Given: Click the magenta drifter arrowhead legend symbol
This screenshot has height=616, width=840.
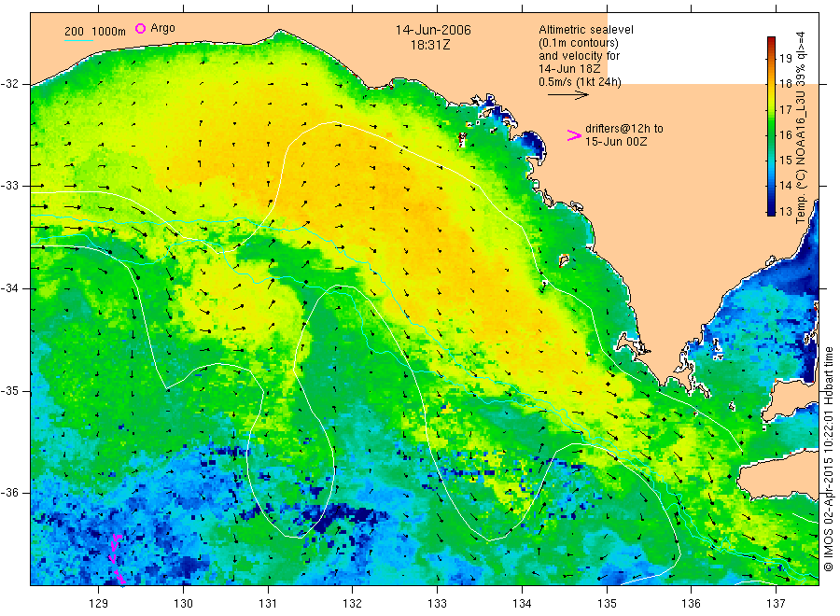Looking at the screenshot, I should [x=574, y=135].
